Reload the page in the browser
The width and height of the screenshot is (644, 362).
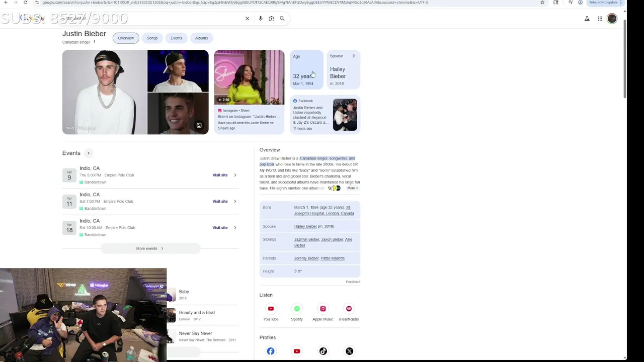[x=25, y=3]
